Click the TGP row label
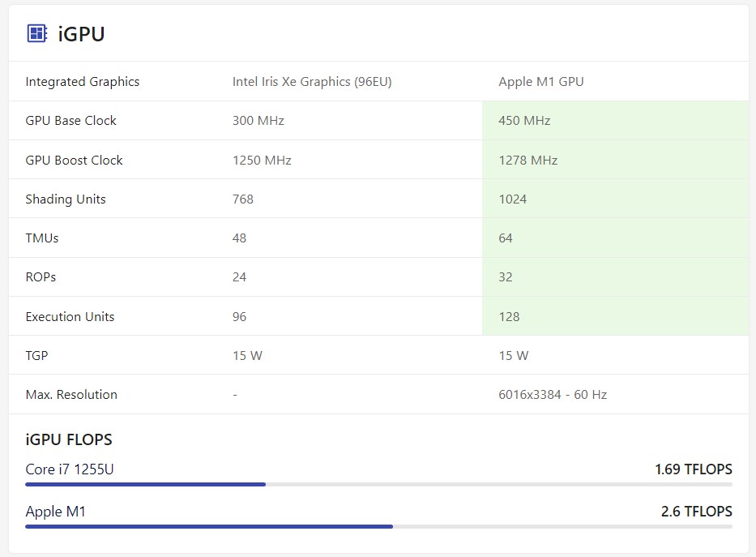756x557 pixels. point(36,356)
